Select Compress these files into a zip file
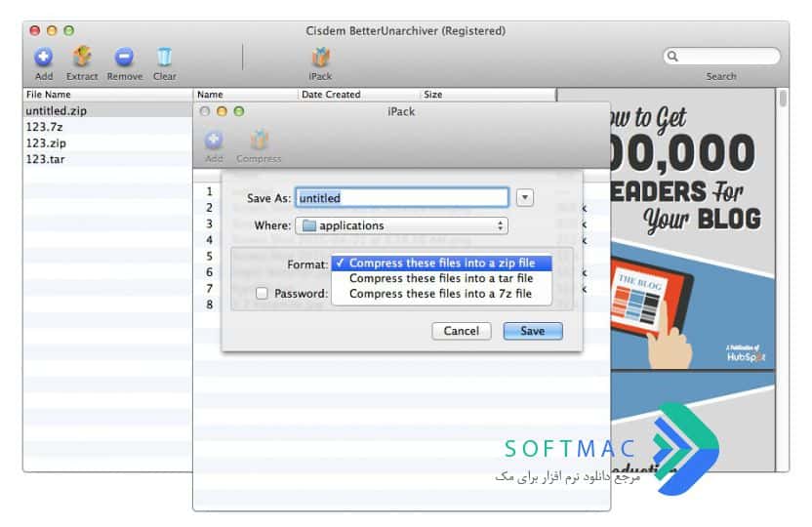The image size is (812, 527). pos(442,263)
